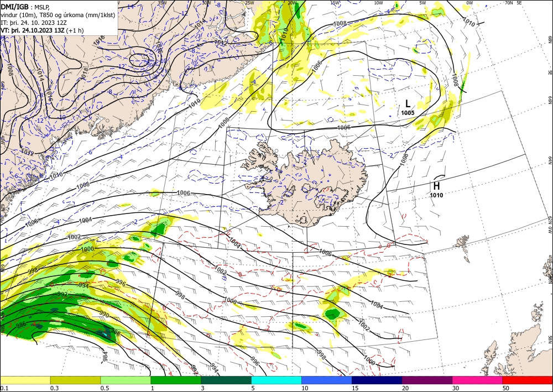Click the '70N 5E' grid label
The image size is (553, 392).
point(514,3)
